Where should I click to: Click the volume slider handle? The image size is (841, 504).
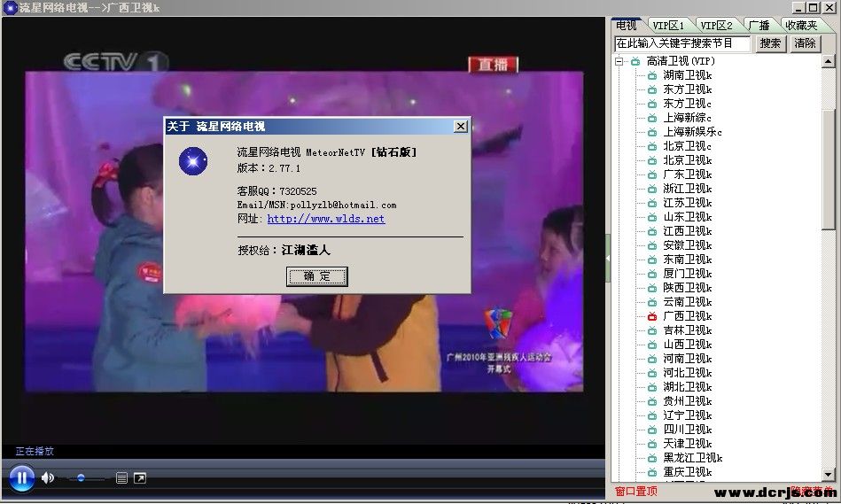(81, 478)
